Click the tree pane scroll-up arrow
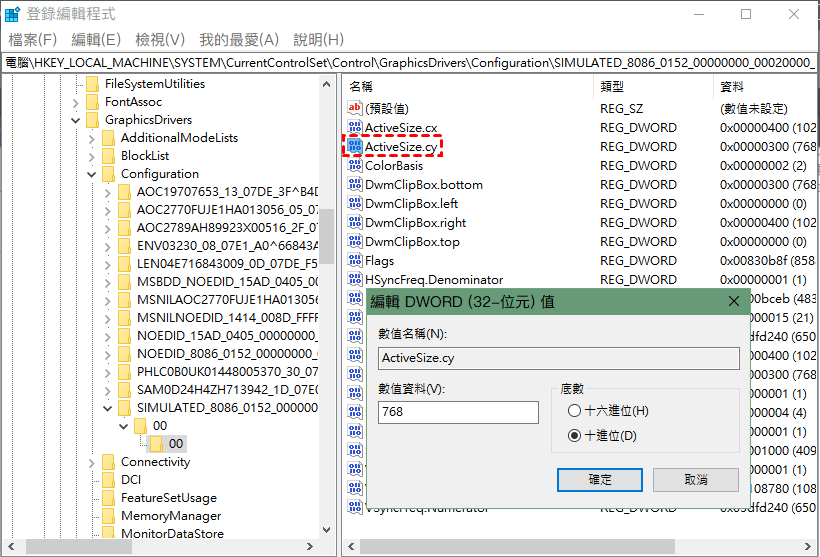The image size is (820, 557). 327,84
